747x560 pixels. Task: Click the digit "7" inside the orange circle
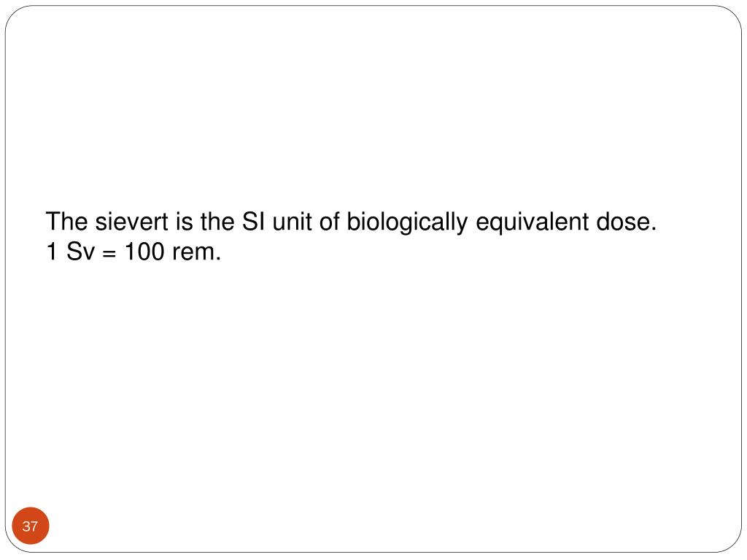click(x=34, y=526)
